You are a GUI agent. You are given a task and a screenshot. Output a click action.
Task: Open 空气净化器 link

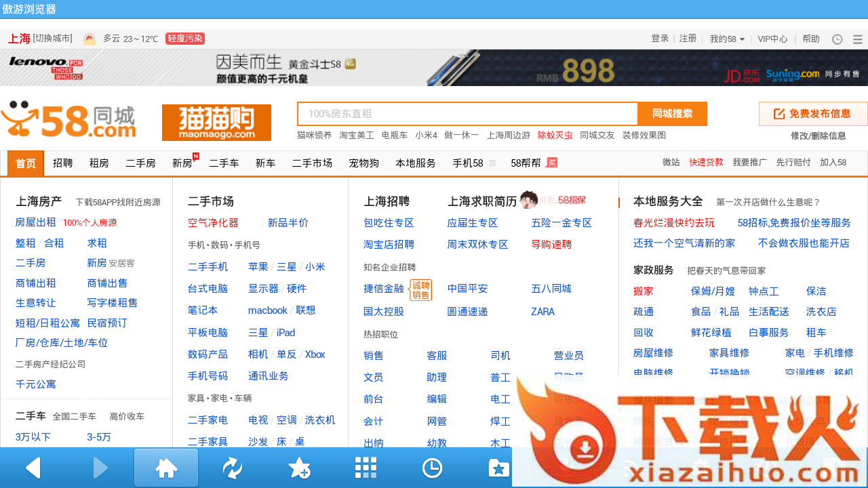[x=213, y=223]
